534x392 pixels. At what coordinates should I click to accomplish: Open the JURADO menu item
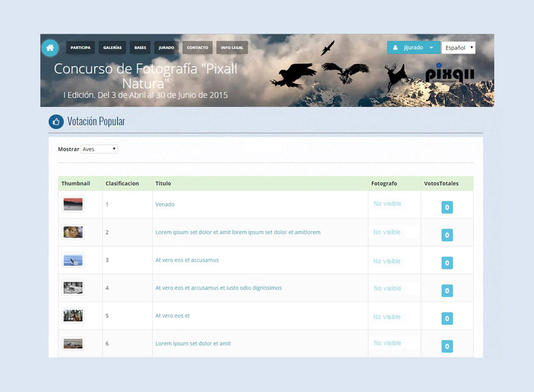[166, 47]
